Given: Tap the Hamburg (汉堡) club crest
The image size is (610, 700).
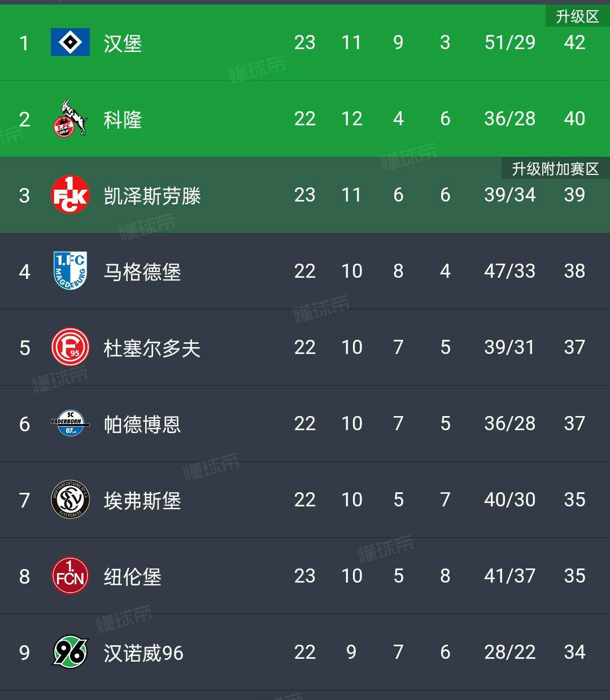Looking at the screenshot, I should pos(70,42).
